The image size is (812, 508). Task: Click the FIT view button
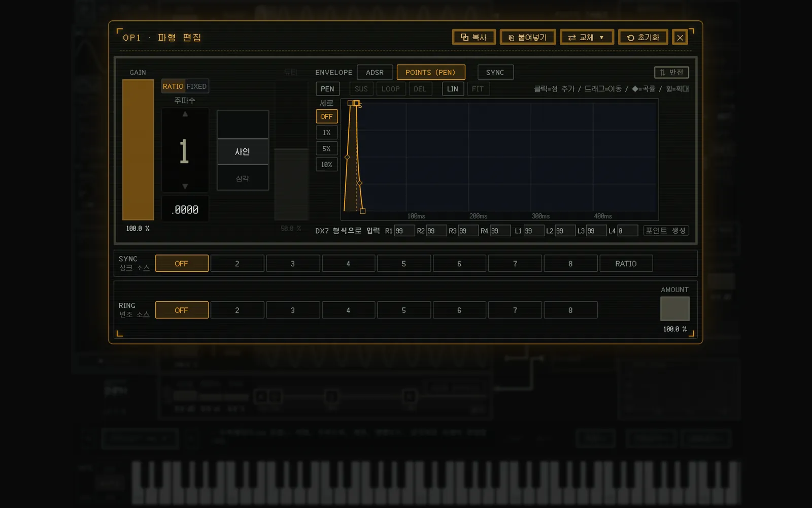click(x=478, y=89)
